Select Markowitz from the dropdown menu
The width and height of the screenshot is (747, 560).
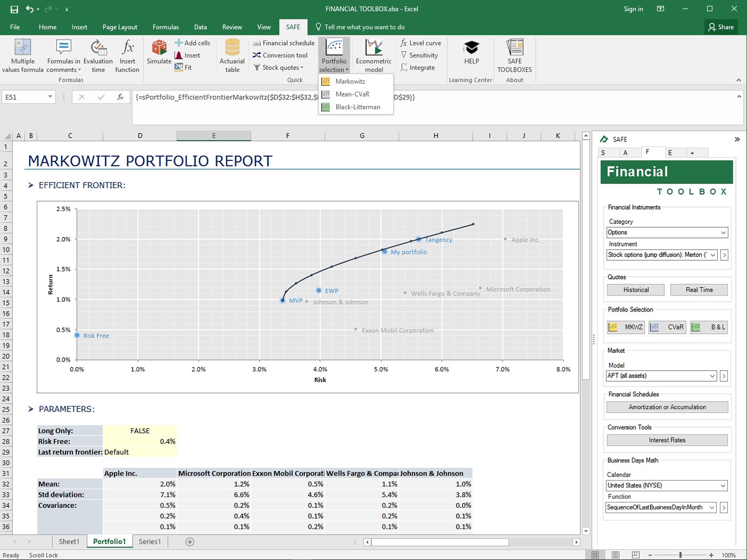click(356, 82)
